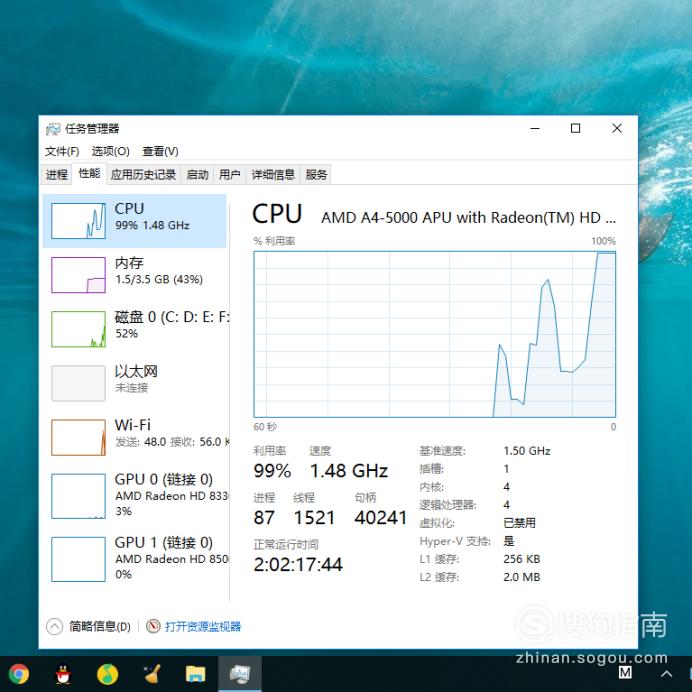This screenshot has width=692, height=692.
Task: Select the GPU 0 graph thumbnail
Action: [79, 496]
